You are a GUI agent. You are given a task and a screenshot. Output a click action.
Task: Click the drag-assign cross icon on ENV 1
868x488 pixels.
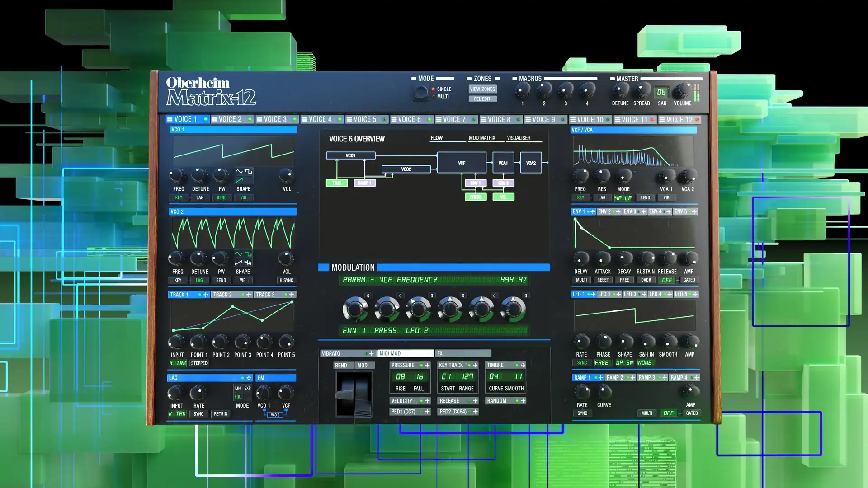593,211
